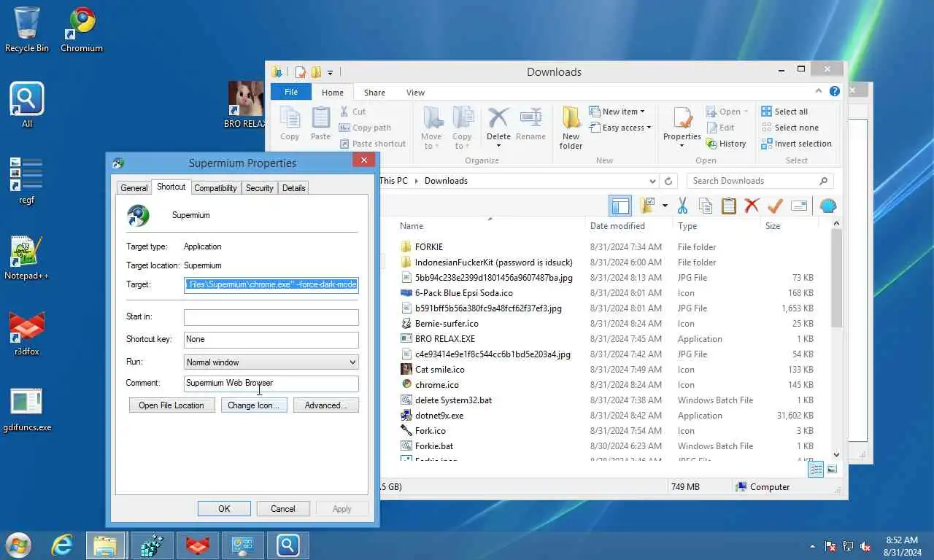Screen dimensions: 934x560
Task: Switch to large icons view in status bar
Action: click(832, 470)
